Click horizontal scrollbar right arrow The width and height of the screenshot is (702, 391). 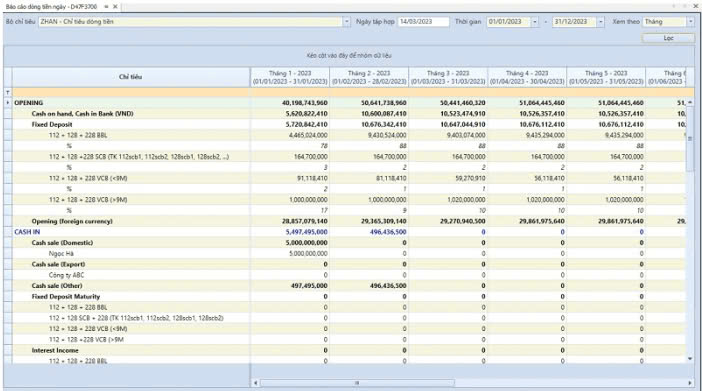click(x=690, y=383)
